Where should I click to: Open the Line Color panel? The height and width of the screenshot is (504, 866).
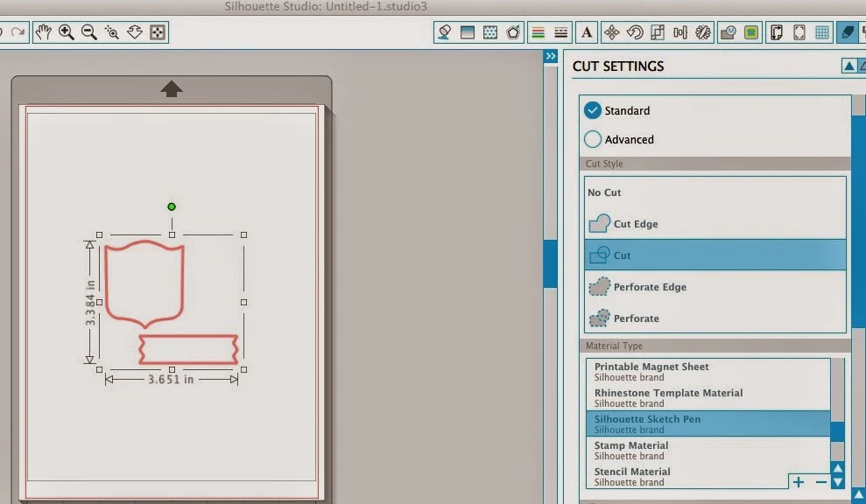point(538,32)
